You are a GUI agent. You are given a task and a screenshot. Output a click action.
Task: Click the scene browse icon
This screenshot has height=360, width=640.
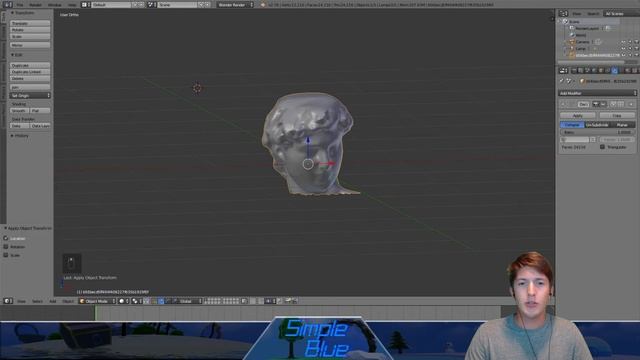151,5
